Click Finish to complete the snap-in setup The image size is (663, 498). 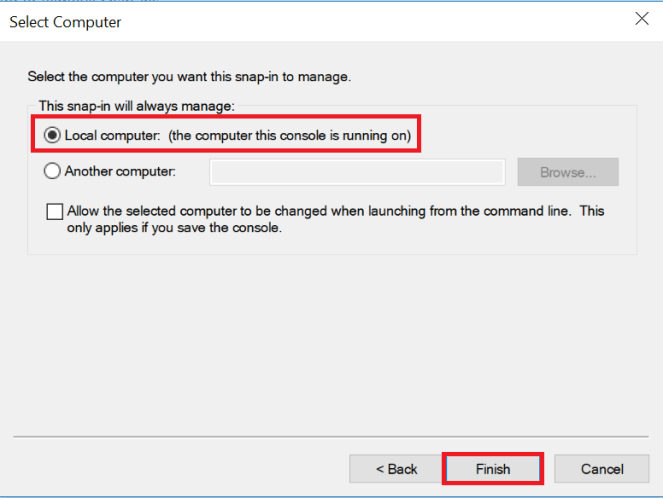point(492,468)
